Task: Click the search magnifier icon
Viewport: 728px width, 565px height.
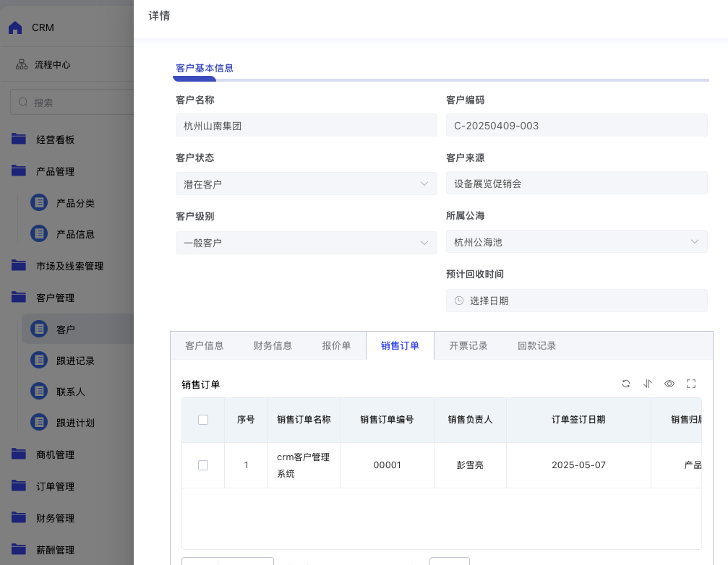Action: 22,102
